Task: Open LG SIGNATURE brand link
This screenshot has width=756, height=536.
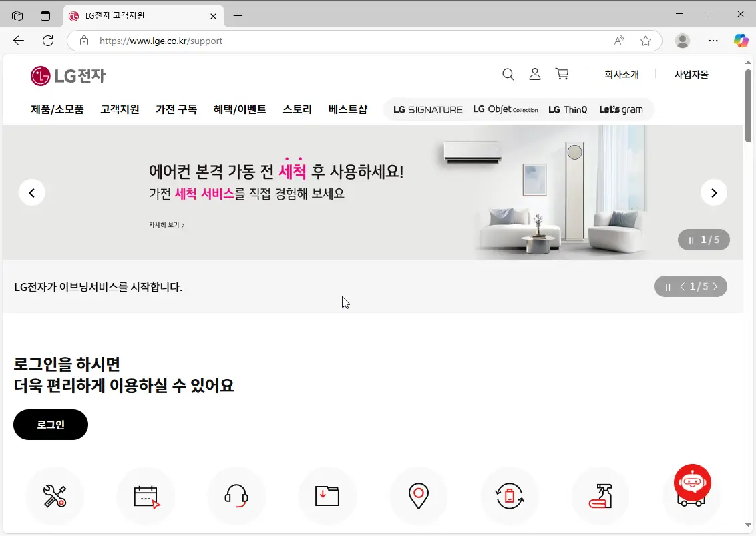Action: 427,110
